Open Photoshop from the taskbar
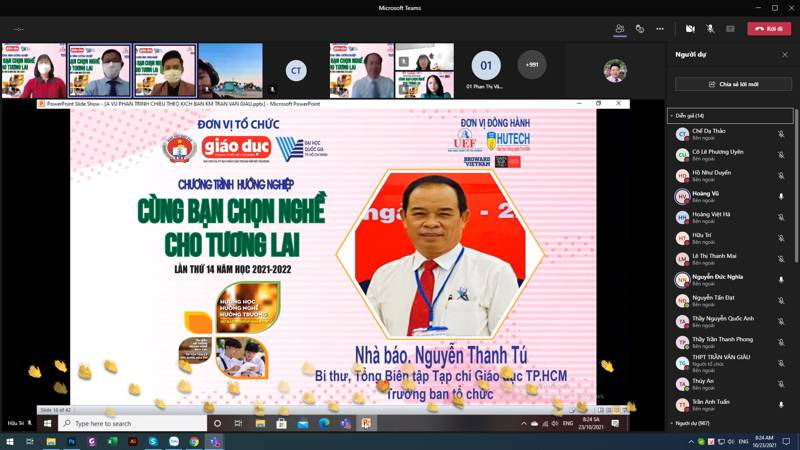 pyautogui.click(x=72, y=441)
